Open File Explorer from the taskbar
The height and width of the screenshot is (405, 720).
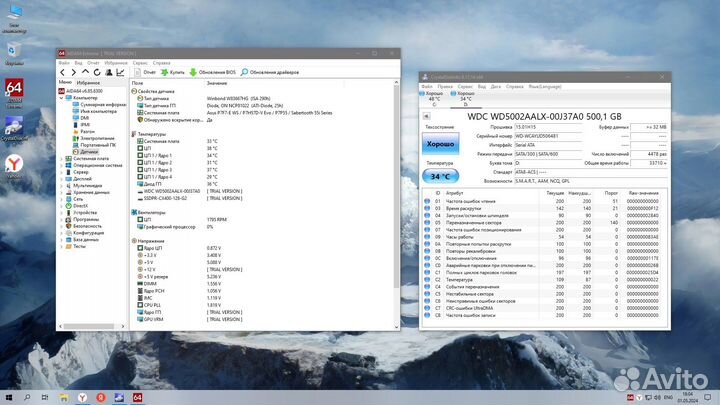pos(64,397)
